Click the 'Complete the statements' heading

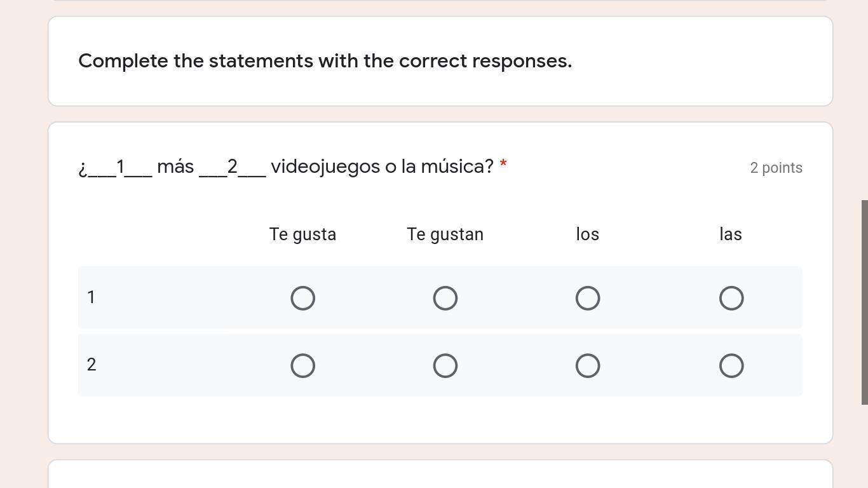tap(325, 61)
